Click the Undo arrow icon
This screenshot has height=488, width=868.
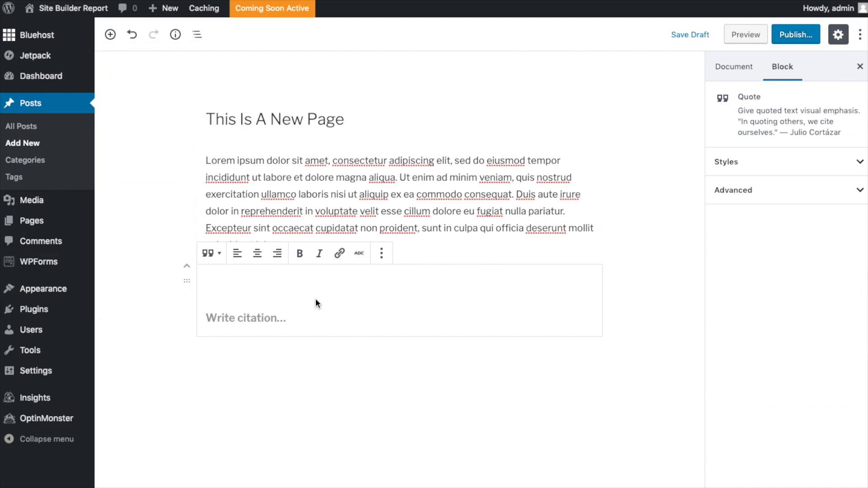[x=132, y=34]
